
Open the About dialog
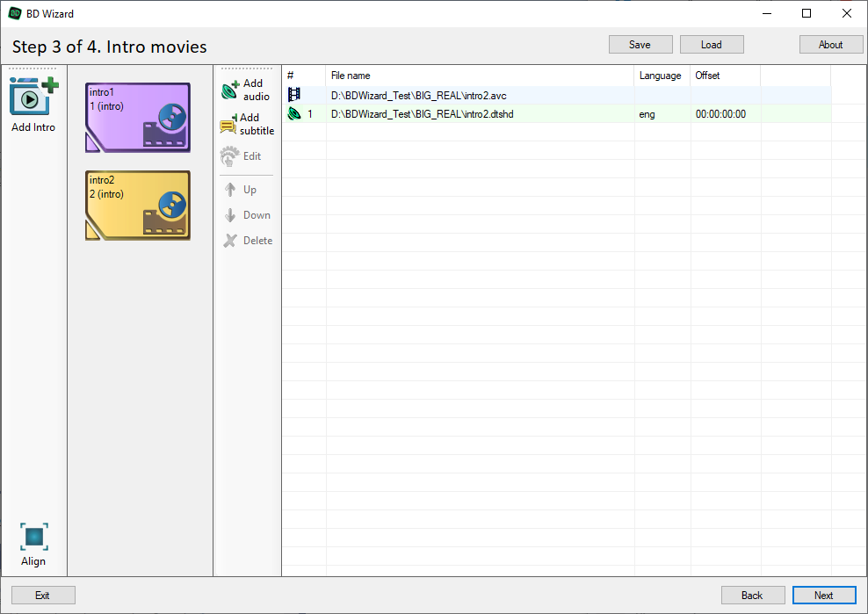coord(830,45)
